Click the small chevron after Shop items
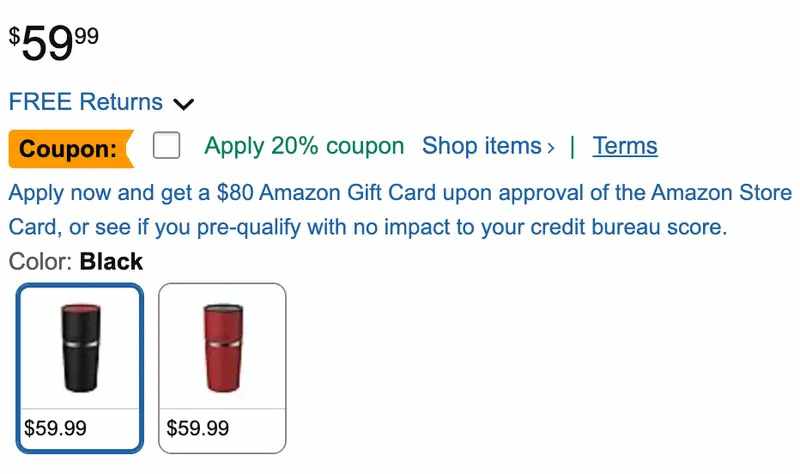 point(551,148)
